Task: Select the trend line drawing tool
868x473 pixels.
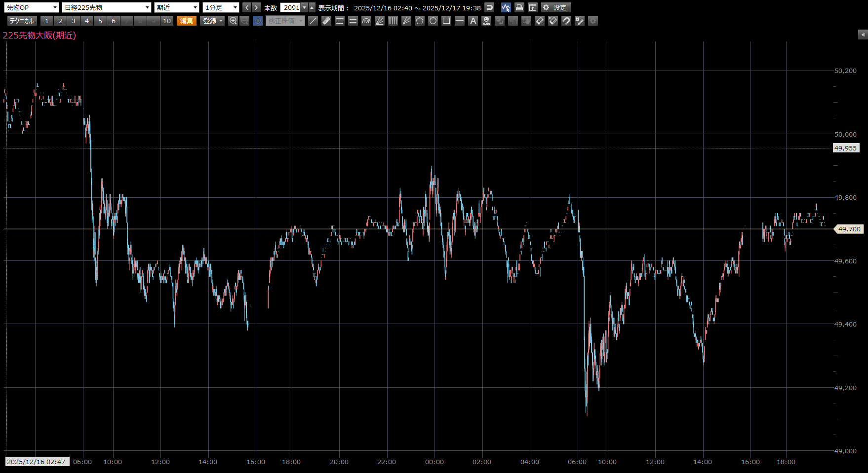Action: (x=313, y=21)
